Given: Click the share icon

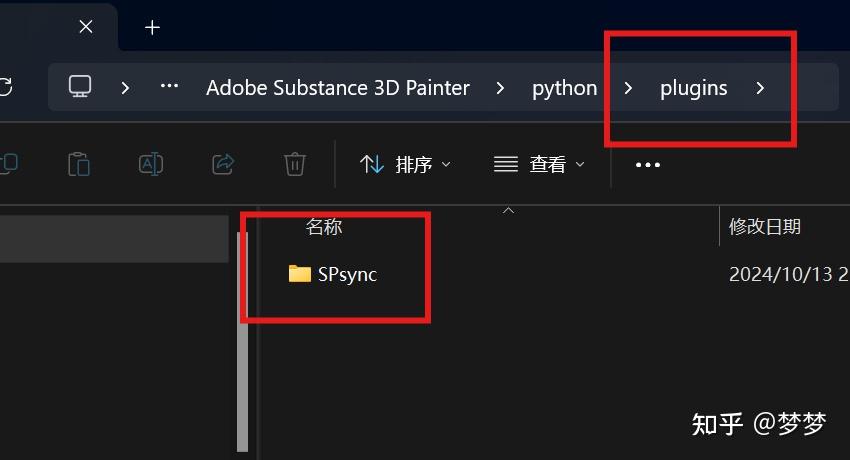Looking at the screenshot, I should (x=223, y=164).
